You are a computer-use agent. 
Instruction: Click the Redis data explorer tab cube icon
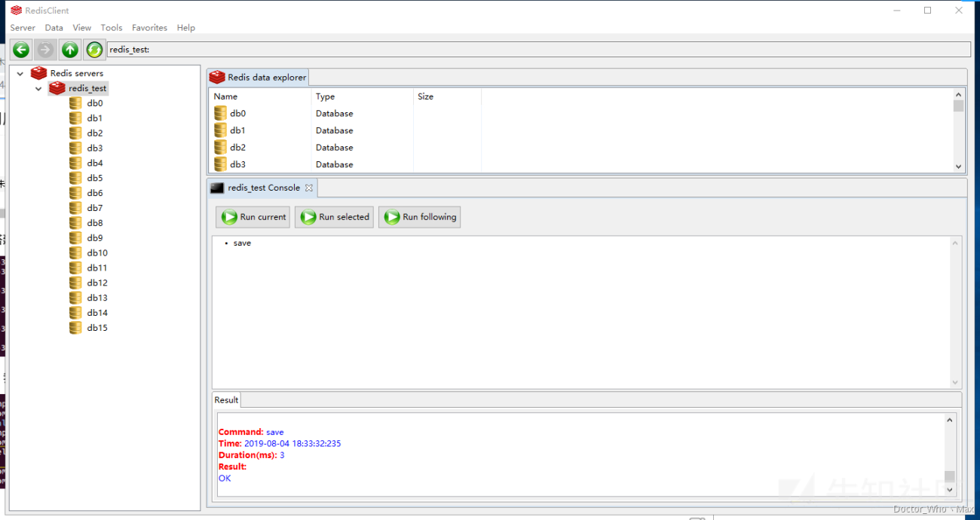(x=217, y=77)
